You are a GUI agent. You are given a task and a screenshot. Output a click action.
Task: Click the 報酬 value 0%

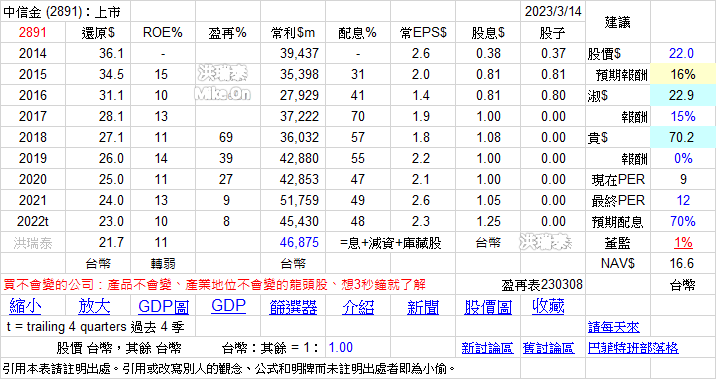683,158
